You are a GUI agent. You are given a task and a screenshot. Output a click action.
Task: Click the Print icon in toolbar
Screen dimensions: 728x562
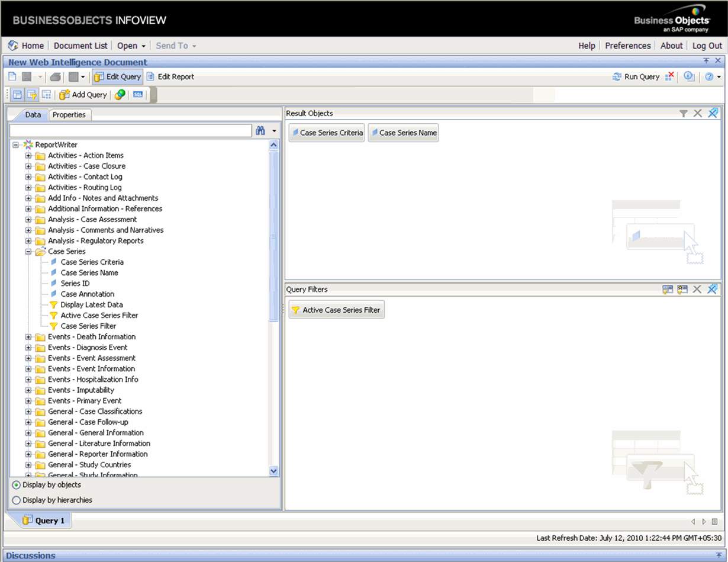55,76
